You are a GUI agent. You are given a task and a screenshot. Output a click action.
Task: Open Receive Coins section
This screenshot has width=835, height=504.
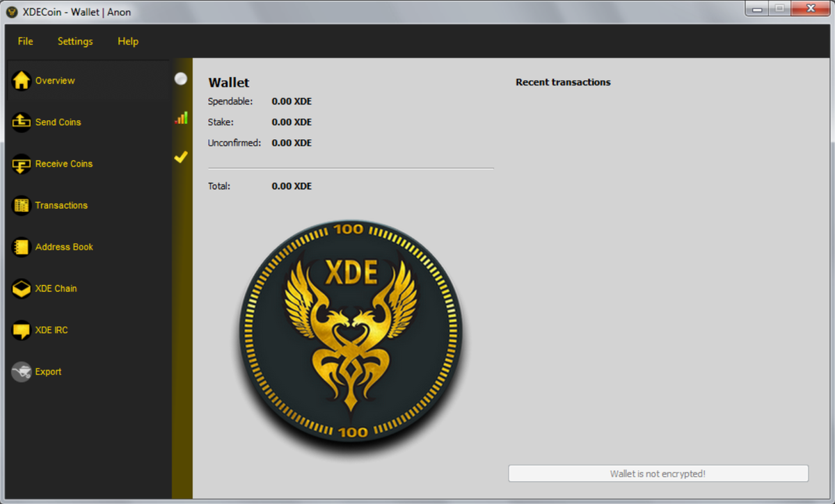point(19,163)
